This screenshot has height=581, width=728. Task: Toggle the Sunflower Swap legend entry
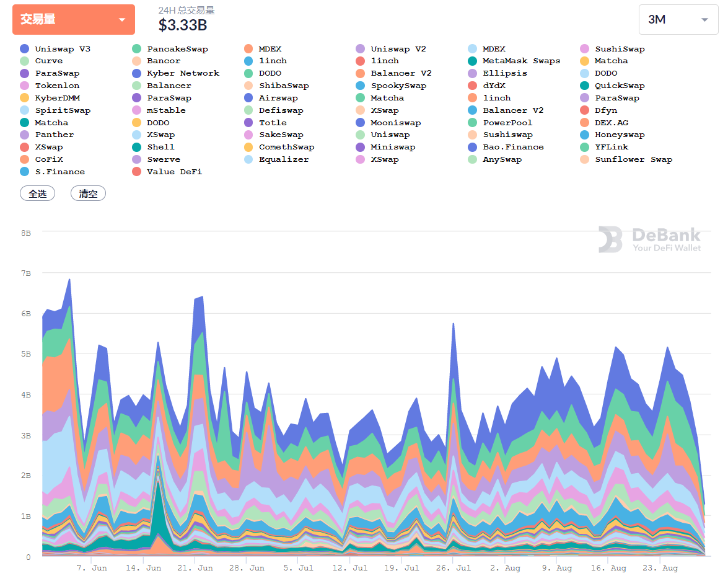[633, 159]
